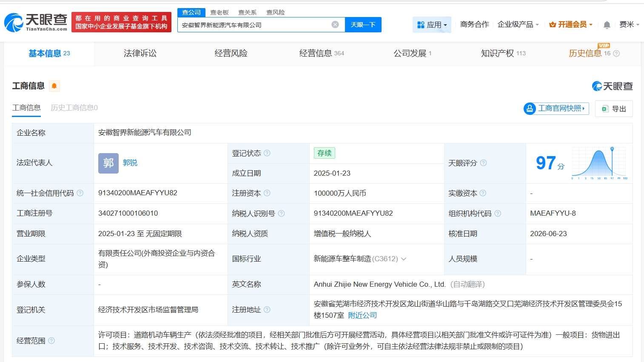Click the 附近公司 link
This screenshot has height=362, width=644.
click(362, 316)
